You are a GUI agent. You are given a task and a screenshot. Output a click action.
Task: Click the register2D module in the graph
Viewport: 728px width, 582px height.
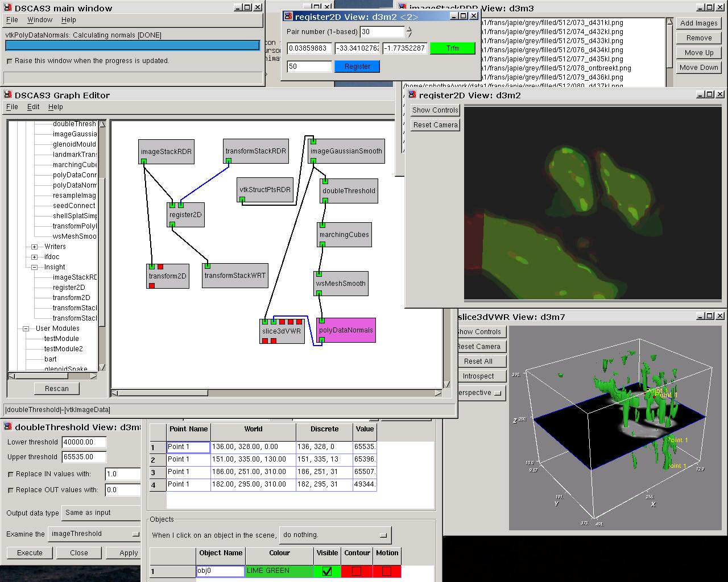185,215
